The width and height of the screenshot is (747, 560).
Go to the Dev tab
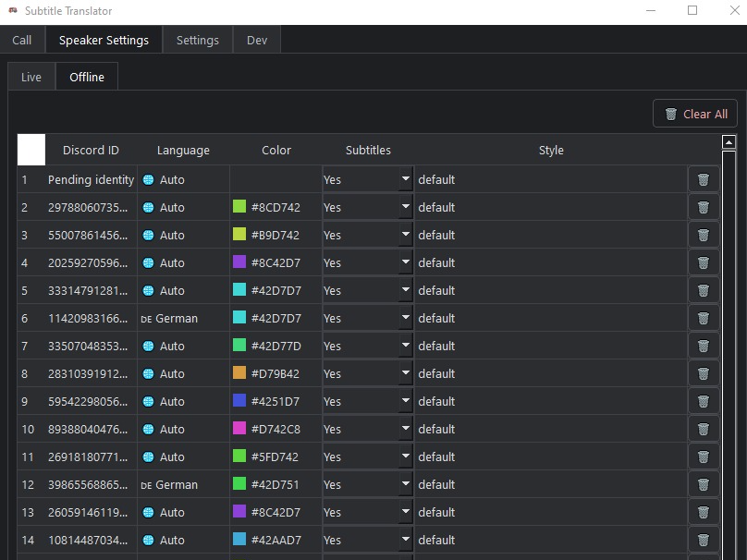(x=257, y=40)
